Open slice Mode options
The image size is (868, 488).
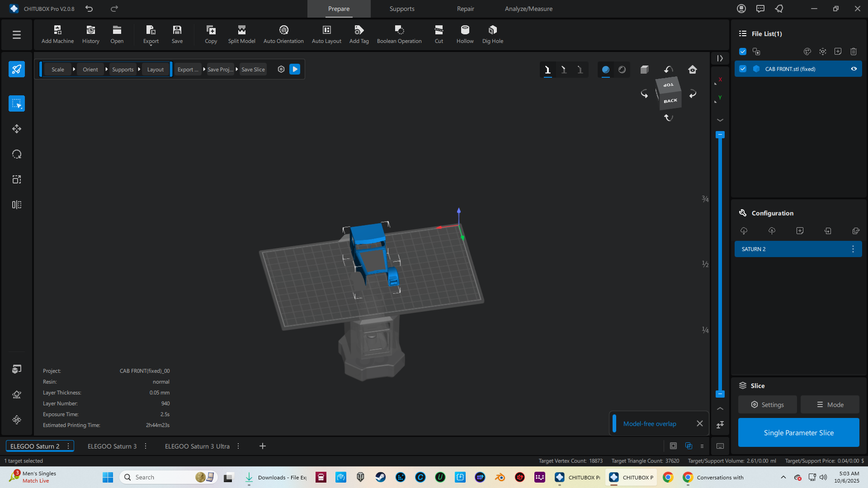pyautogui.click(x=830, y=404)
